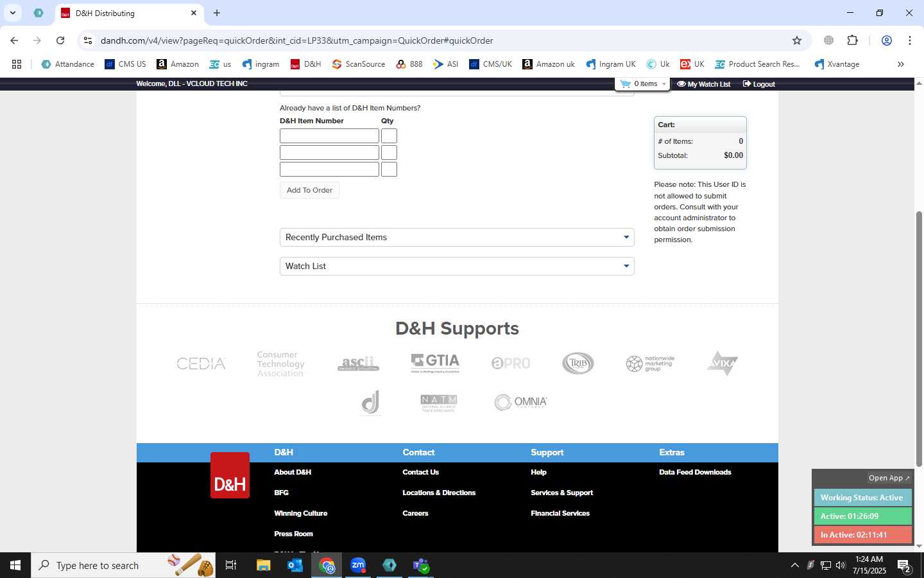Click the Add To Order button

309,190
